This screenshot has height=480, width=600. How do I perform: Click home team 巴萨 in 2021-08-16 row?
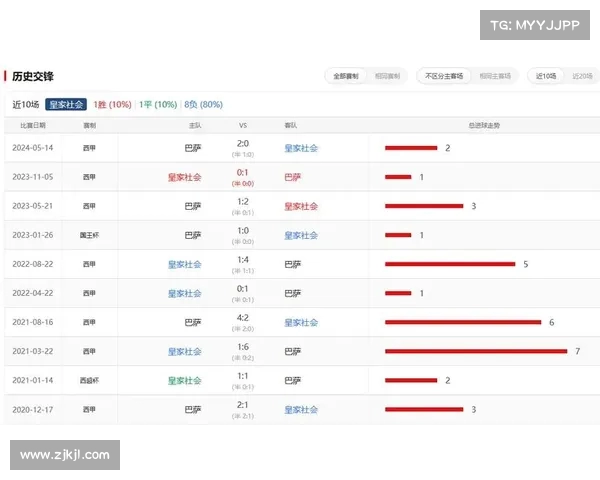(x=193, y=323)
